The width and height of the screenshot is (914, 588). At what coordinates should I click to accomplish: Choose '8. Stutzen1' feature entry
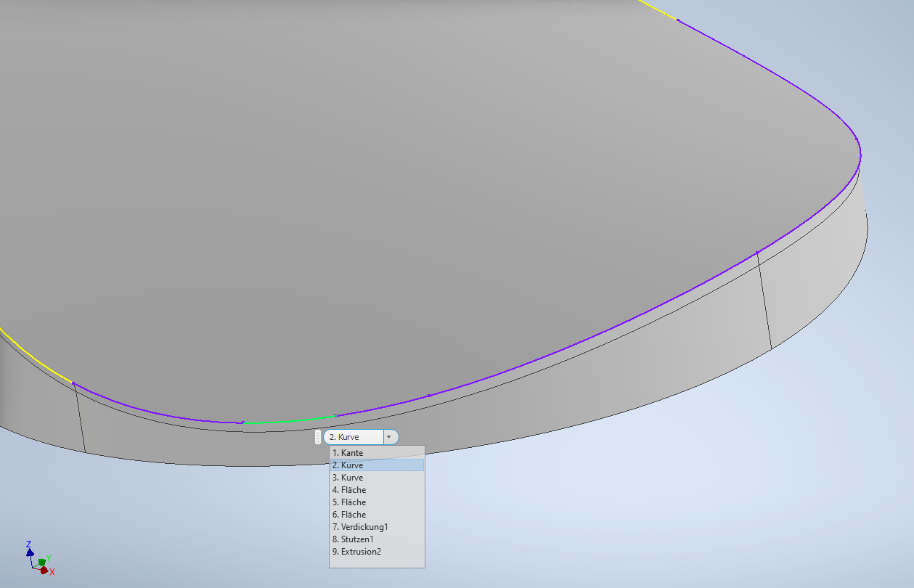click(376, 539)
